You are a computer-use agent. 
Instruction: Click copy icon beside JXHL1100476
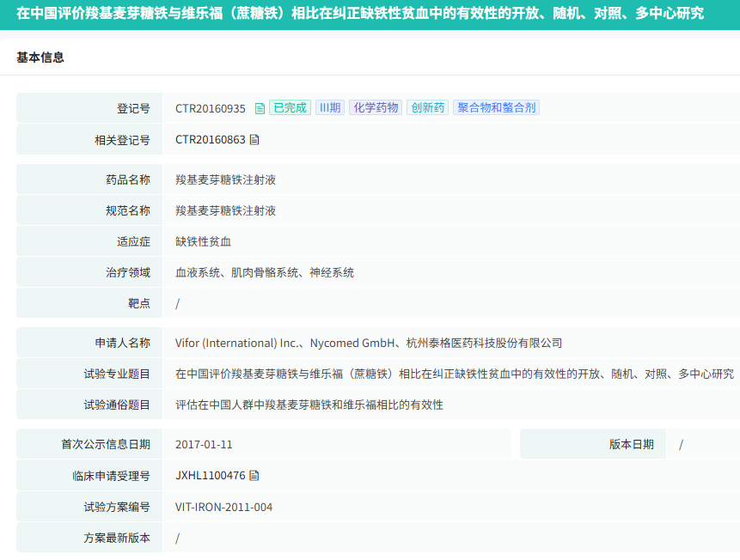254,475
